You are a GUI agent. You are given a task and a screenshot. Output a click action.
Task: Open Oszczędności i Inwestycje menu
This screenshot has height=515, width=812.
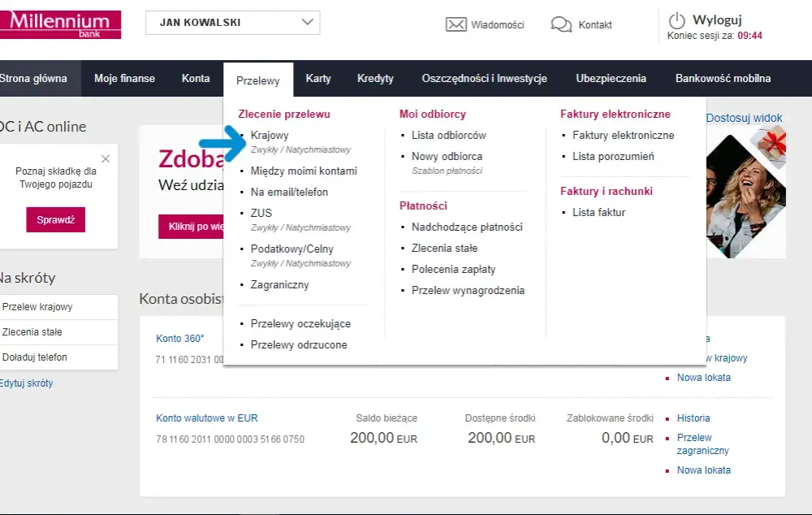click(x=484, y=78)
